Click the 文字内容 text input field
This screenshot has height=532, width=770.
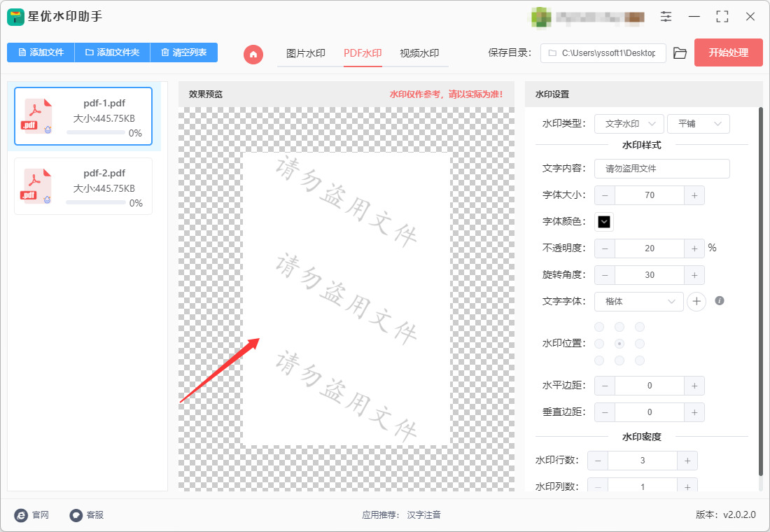coord(662,169)
